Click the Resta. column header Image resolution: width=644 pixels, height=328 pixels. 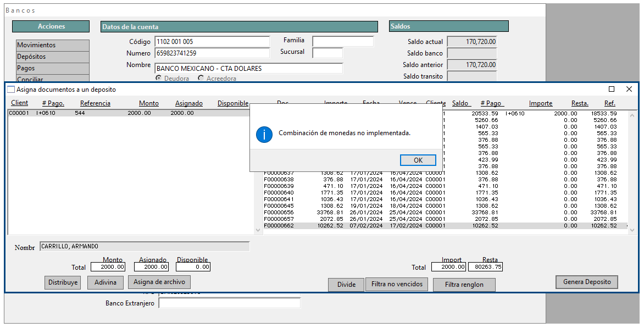pos(580,103)
